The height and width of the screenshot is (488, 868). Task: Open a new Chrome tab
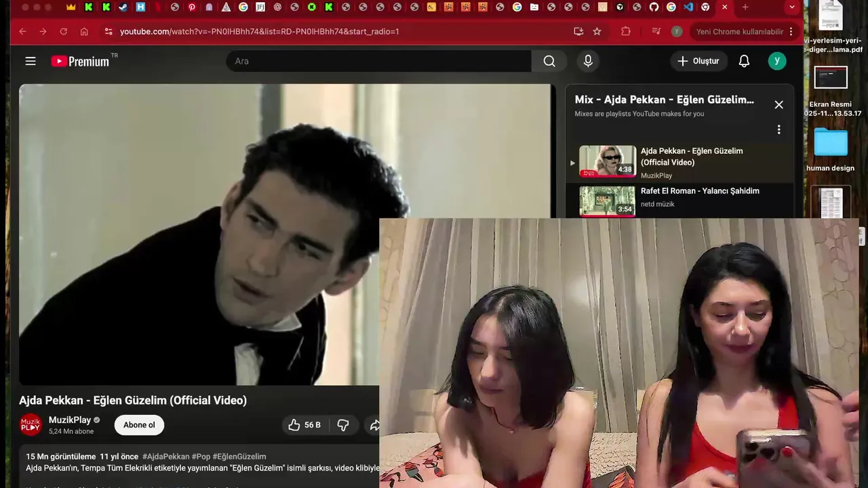(745, 7)
